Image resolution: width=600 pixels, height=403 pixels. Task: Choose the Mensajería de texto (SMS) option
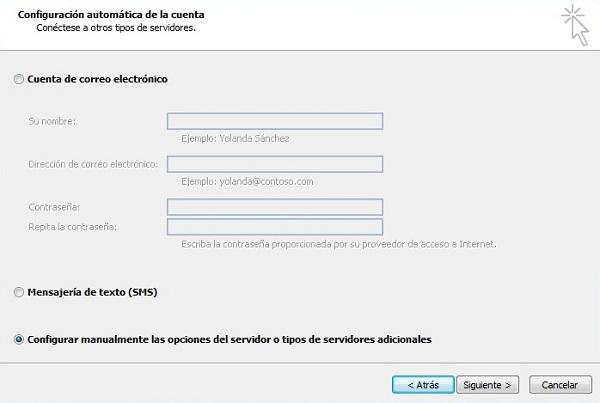click(20, 293)
